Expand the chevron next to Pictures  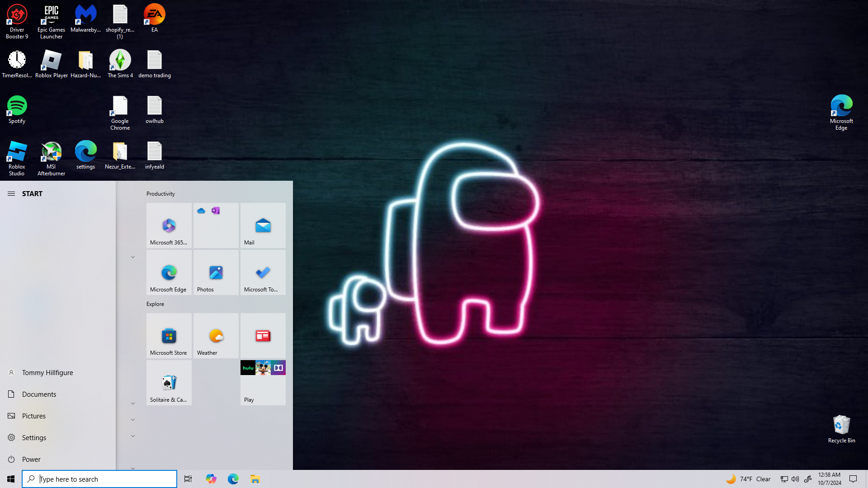[133, 420]
